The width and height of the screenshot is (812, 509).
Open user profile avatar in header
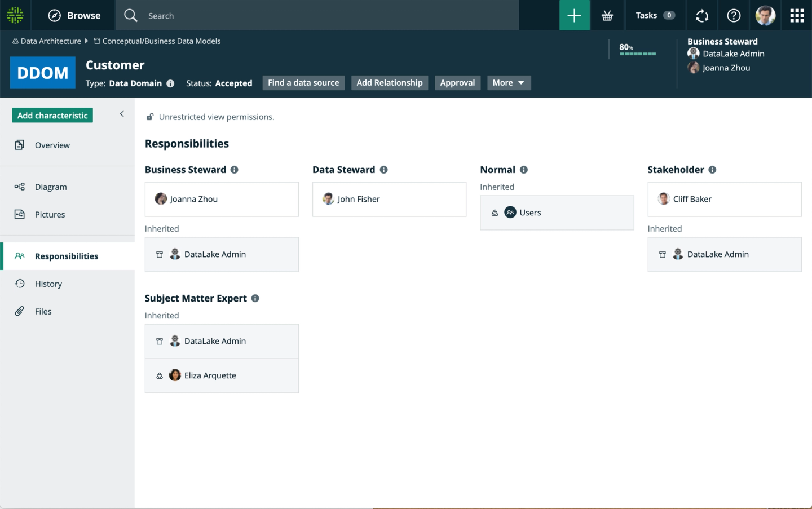765,16
